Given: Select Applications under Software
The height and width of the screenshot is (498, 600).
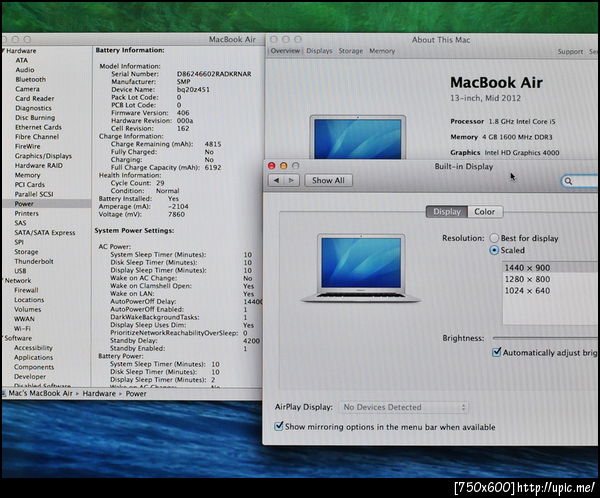Looking at the screenshot, I should (34, 357).
